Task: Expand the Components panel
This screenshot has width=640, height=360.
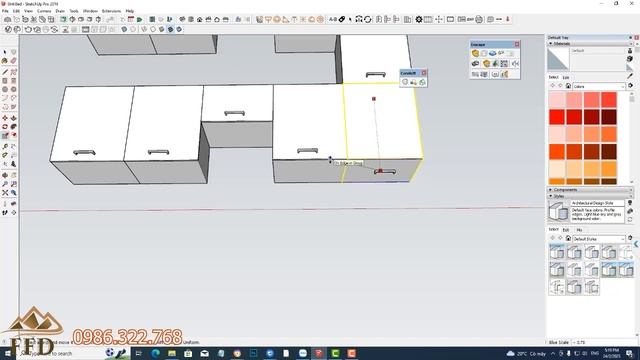Action: [x=590, y=190]
